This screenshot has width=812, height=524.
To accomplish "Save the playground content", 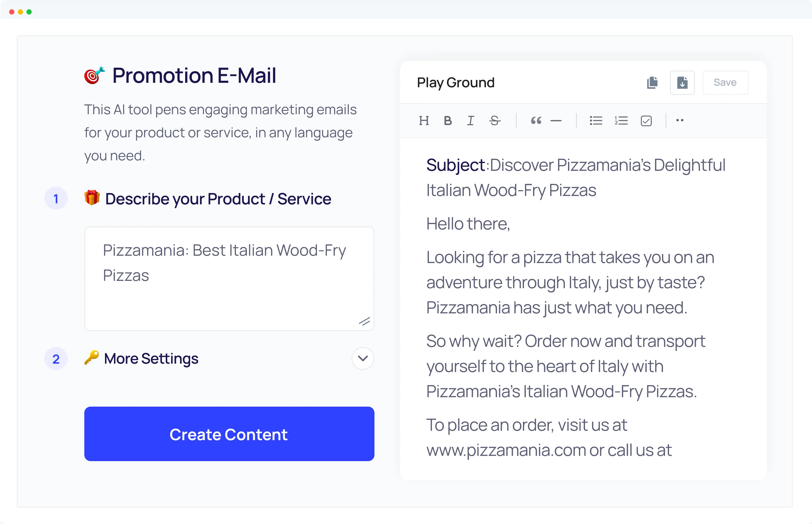I will tap(725, 82).
